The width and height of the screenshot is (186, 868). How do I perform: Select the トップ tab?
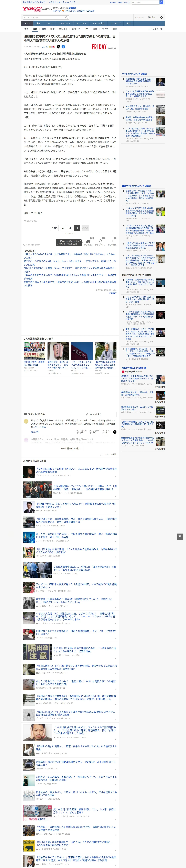tap(27, 24)
